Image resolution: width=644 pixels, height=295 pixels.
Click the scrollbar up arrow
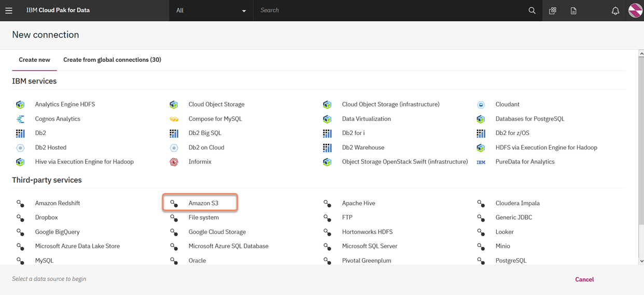(641, 53)
